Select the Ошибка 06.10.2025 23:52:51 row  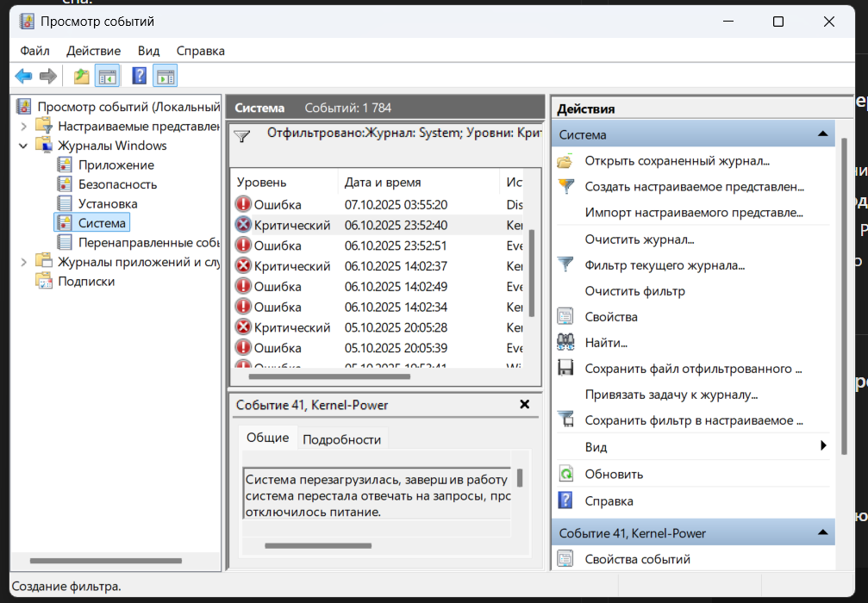[378, 246]
